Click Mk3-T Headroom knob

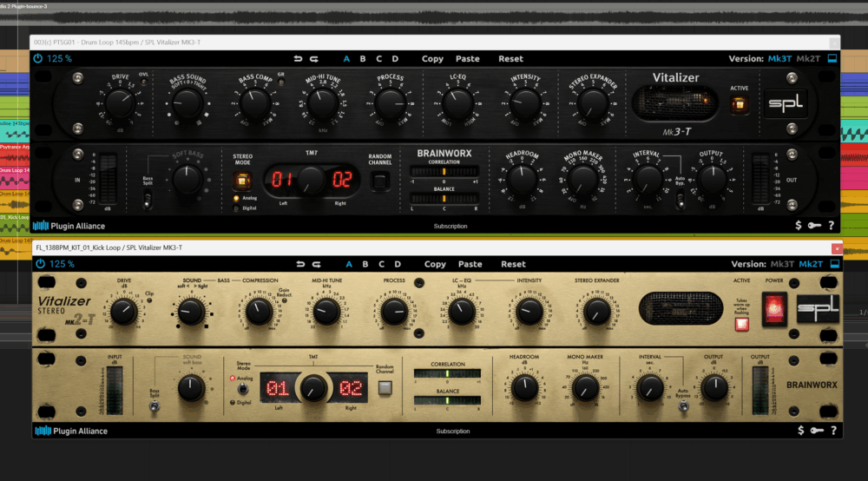[522, 180]
